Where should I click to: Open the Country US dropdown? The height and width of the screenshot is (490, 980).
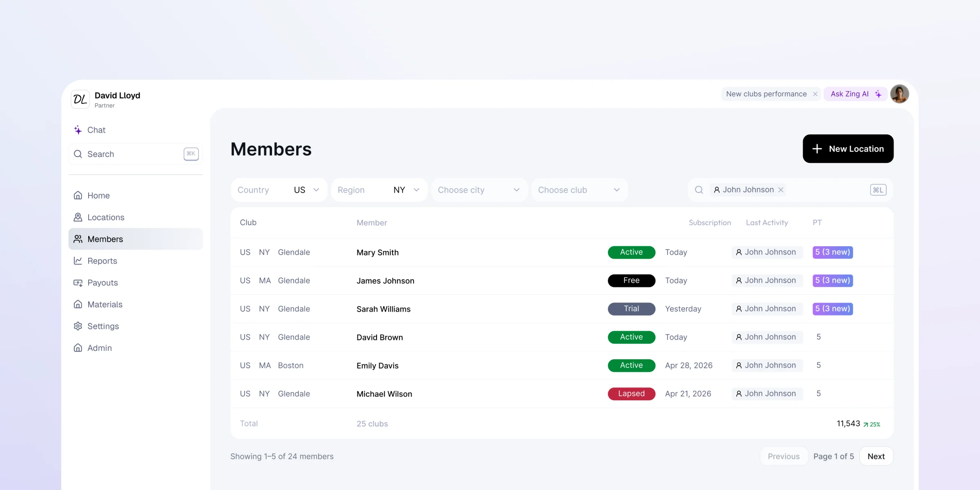coord(279,190)
